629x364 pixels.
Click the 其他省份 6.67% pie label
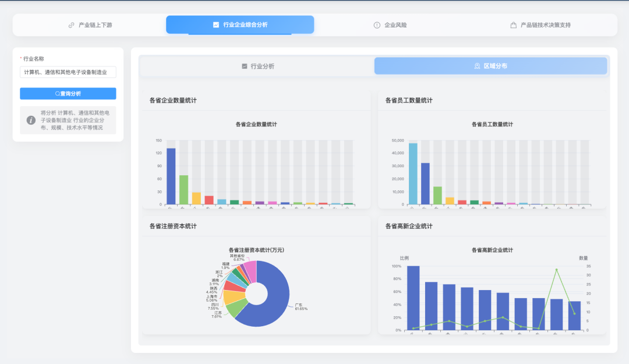(237, 257)
